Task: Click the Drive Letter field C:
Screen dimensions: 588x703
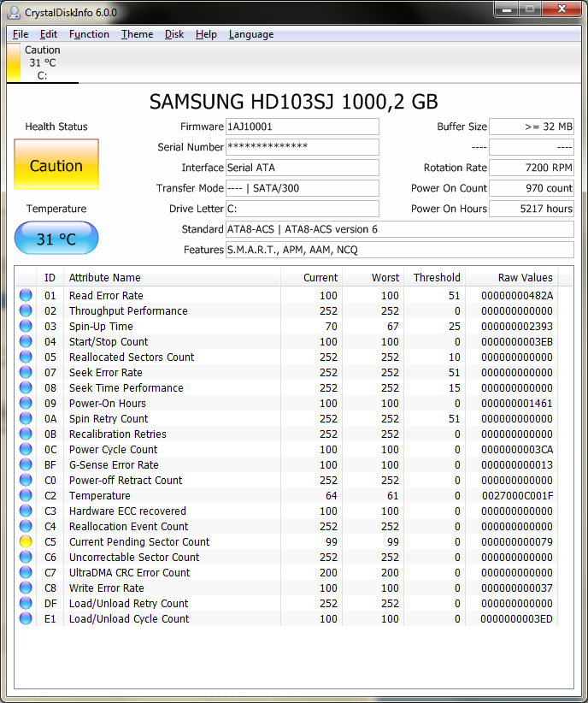Action: 302,209
